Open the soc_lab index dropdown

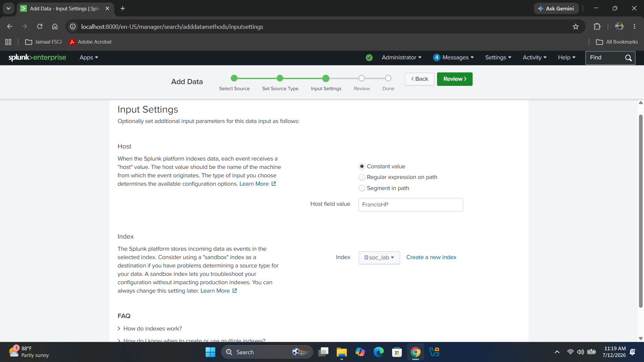pos(379,258)
